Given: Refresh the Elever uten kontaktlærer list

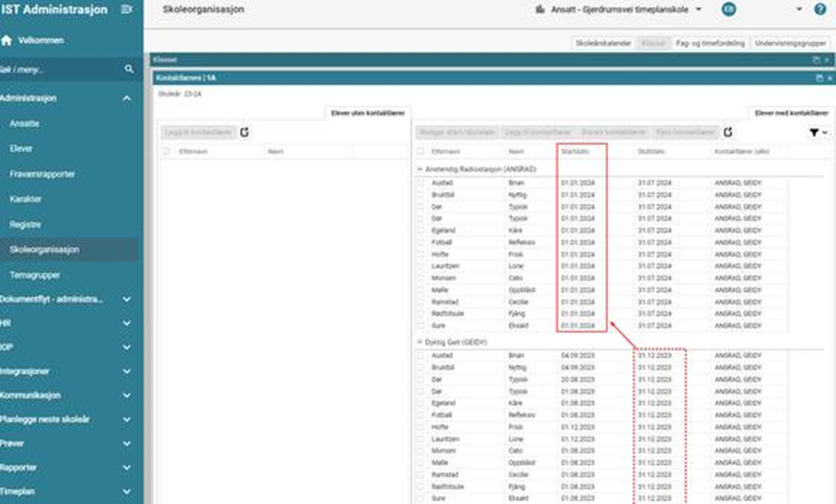Looking at the screenshot, I should click(244, 132).
